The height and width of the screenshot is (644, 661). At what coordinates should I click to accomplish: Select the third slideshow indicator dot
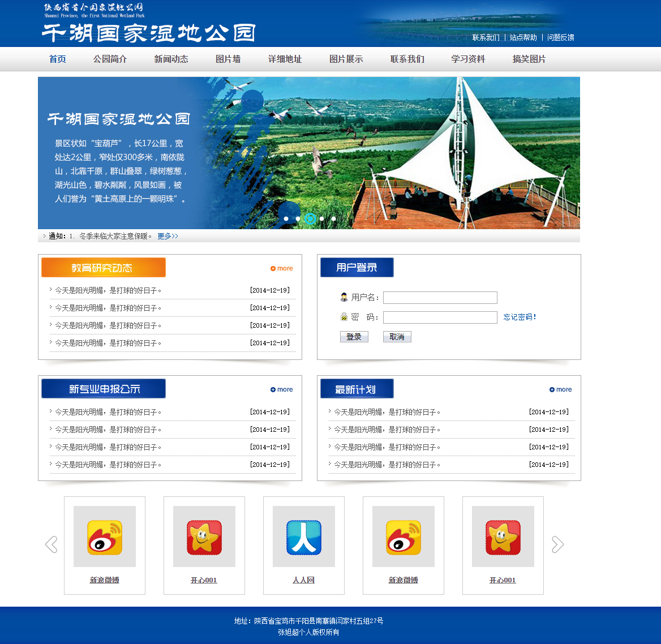click(x=310, y=218)
